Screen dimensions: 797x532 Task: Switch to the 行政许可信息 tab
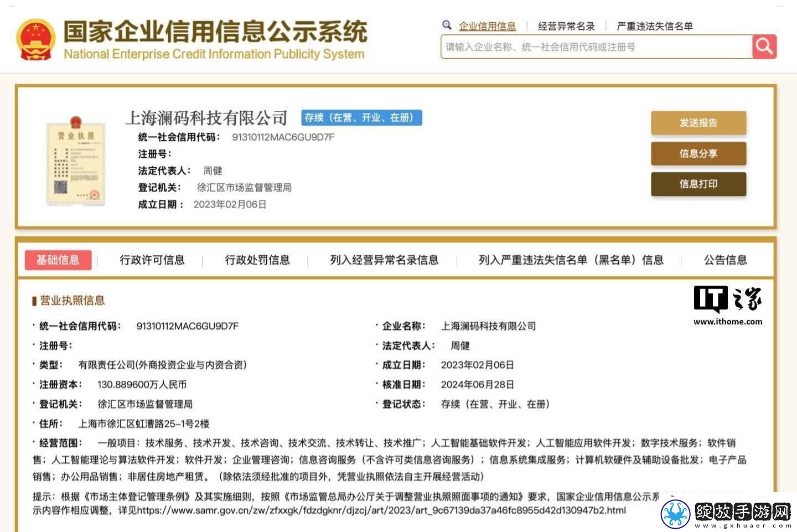(152, 260)
